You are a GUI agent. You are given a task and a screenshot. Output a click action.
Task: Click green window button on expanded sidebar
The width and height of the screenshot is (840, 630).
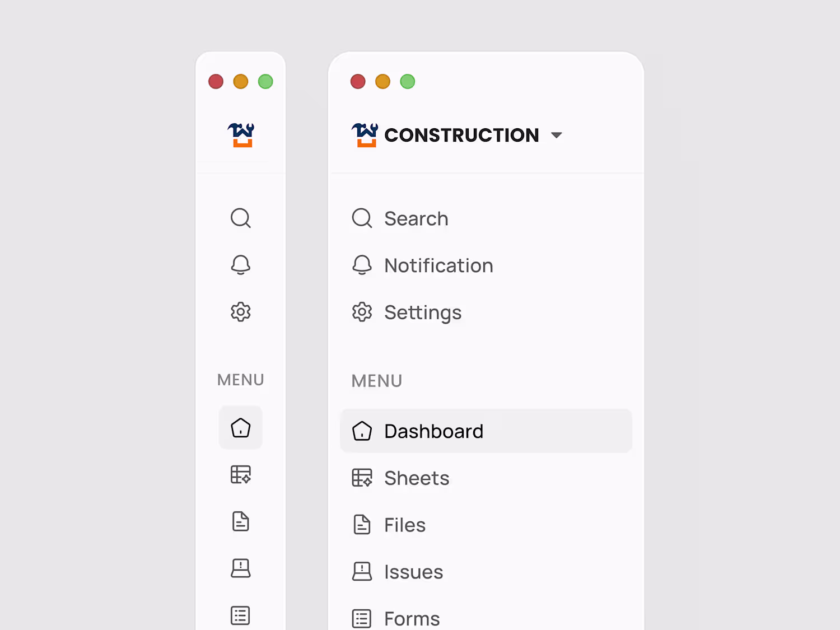point(408,82)
